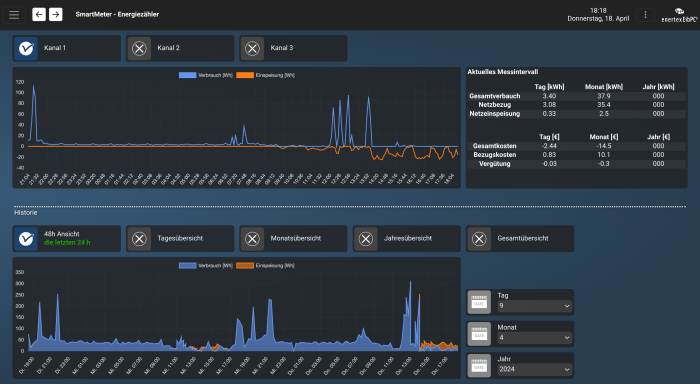Switch to Tagesübersicht view
This screenshot has height=384, width=700.
pos(180,238)
